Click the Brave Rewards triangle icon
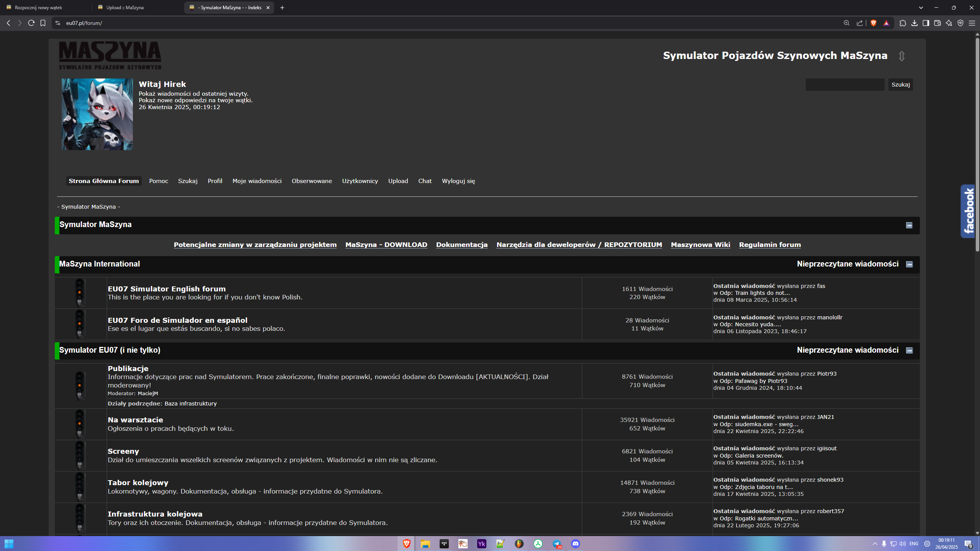This screenshot has height=551, width=980. point(886,23)
